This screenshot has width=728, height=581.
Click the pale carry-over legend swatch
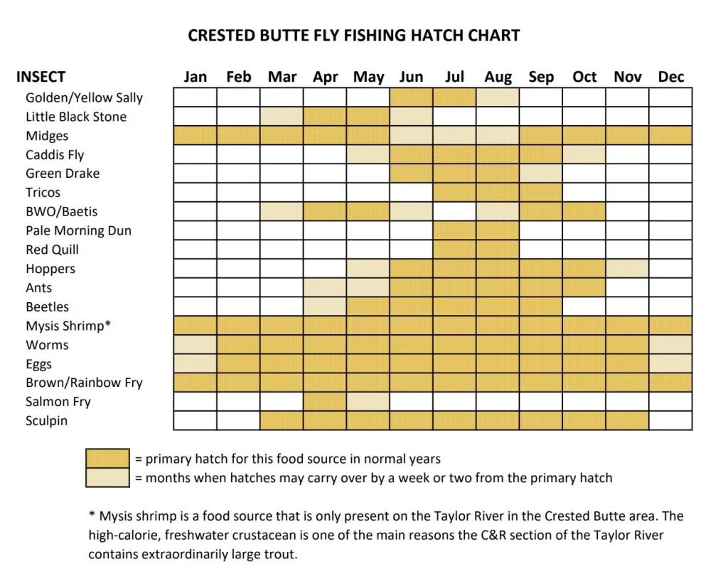pyautogui.click(x=107, y=476)
